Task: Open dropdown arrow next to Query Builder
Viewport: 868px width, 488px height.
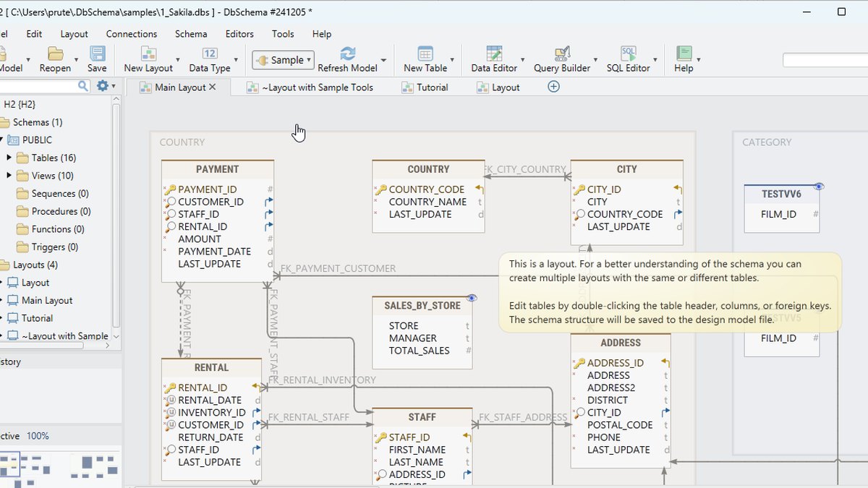Action: point(596,60)
